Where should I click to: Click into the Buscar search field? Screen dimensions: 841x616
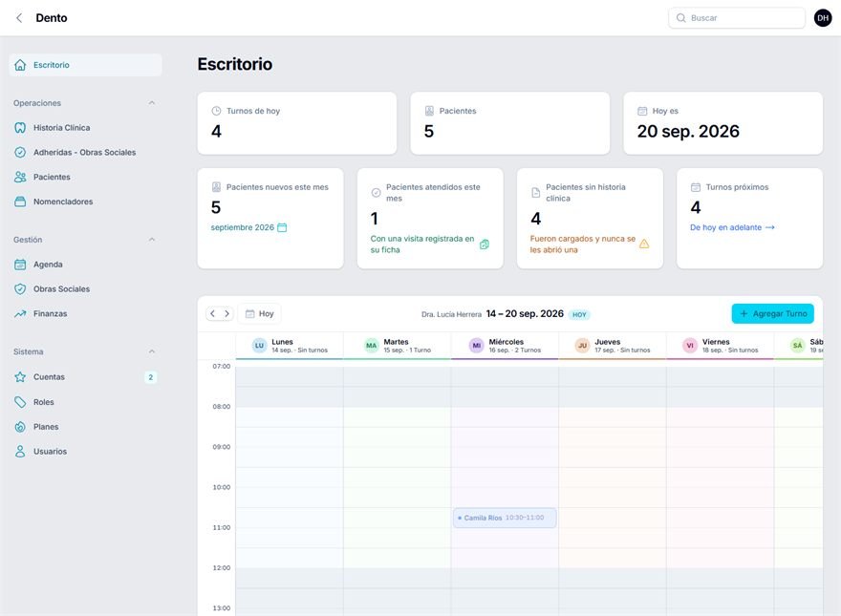[x=737, y=18]
